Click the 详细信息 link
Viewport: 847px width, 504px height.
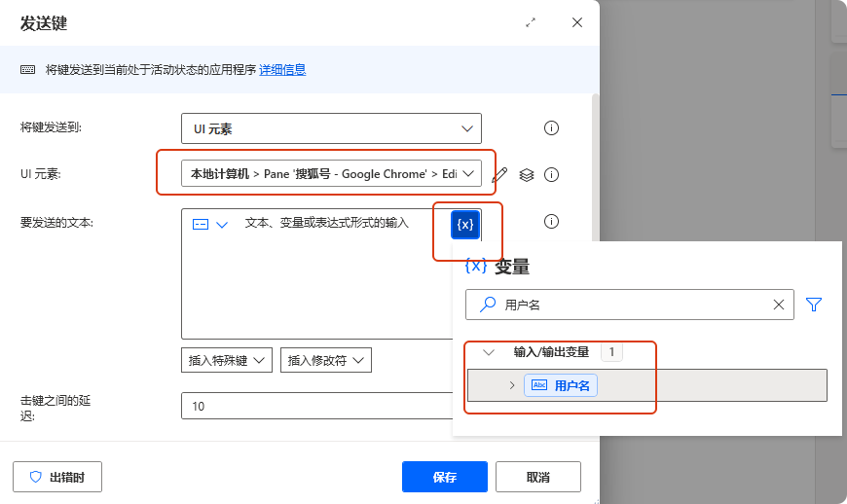point(282,70)
